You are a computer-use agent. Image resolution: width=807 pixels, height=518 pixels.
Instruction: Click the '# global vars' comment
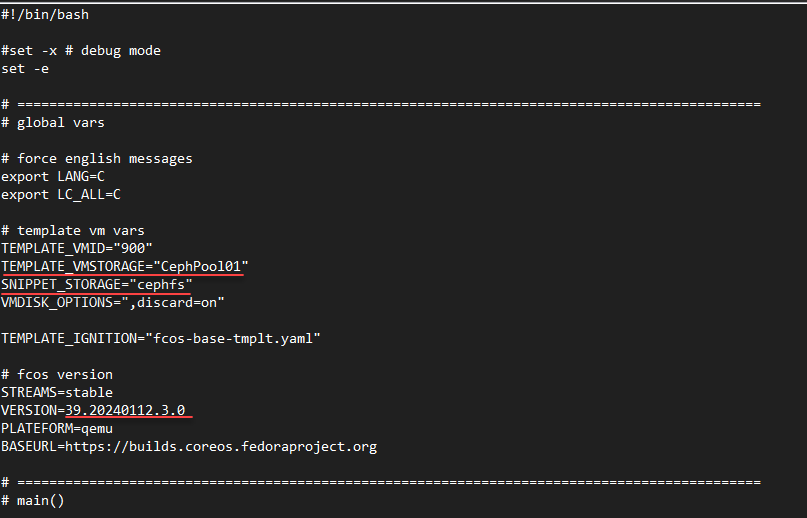tap(53, 122)
